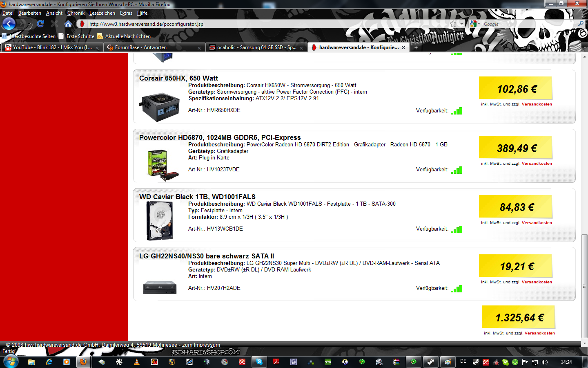
Task: Click the LG GH22NS40 DVD drive image
Action: (160, 287)
